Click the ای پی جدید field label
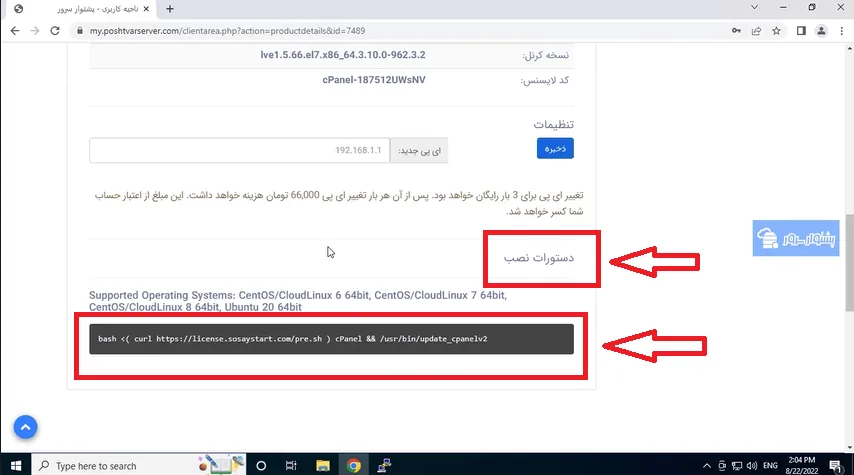854x475 pixels. [x=419, y=150]
